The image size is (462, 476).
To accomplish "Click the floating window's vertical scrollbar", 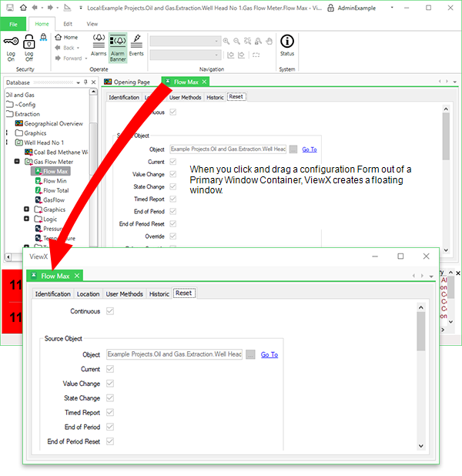I will click(420, 331).
